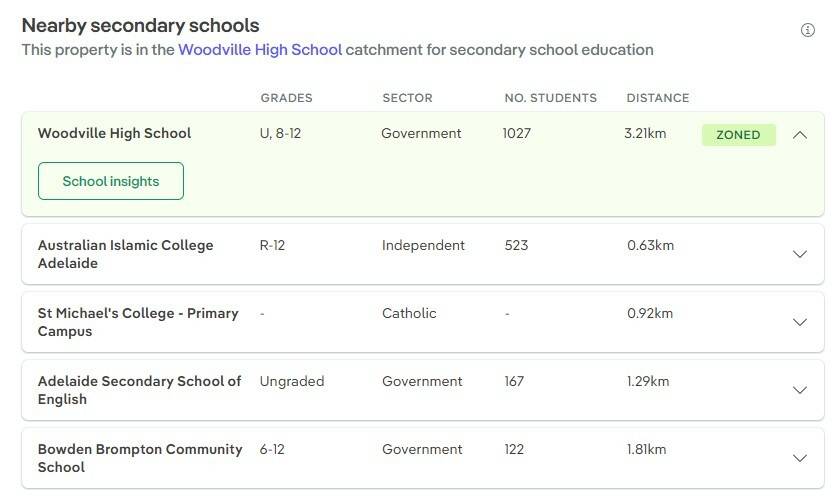Expand the Bowden Brompton Community School row
Viewport: 837px width, 497px height.
(x=799, y=458)
